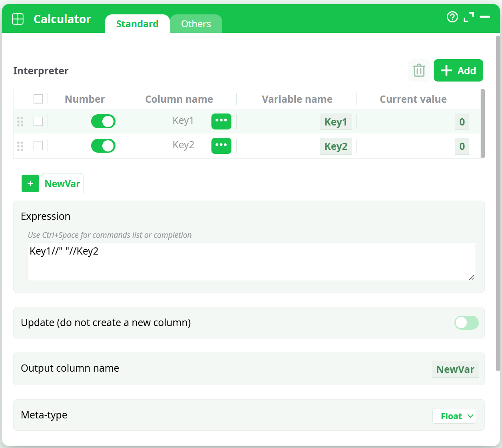502x448 pixels.
Task: Open the Key1 column options ellipsis
Action: pos(221,121)
